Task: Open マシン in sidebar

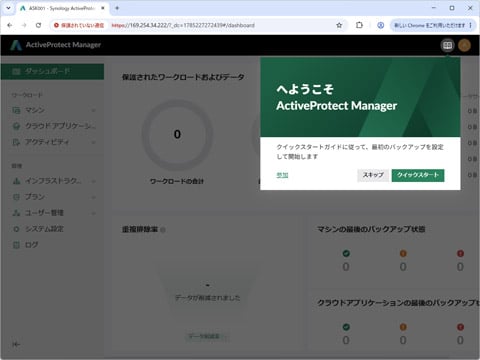Action: [52, 110]
